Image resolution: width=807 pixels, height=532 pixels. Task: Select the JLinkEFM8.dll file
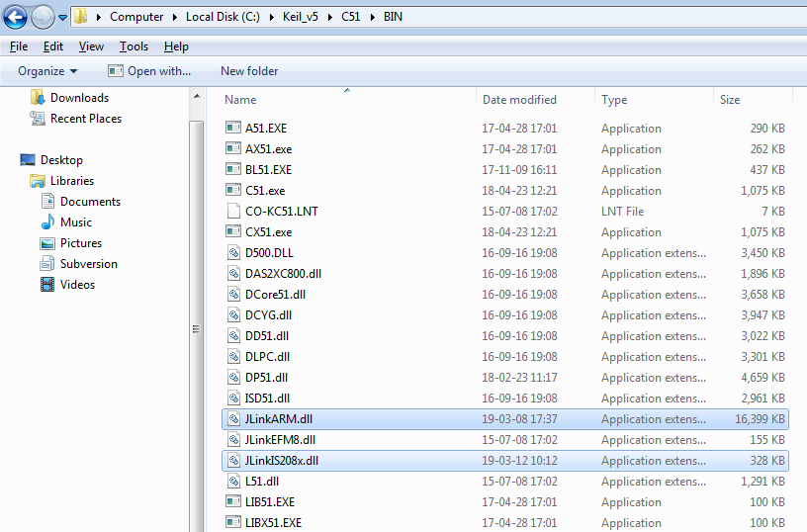(280, 440)
